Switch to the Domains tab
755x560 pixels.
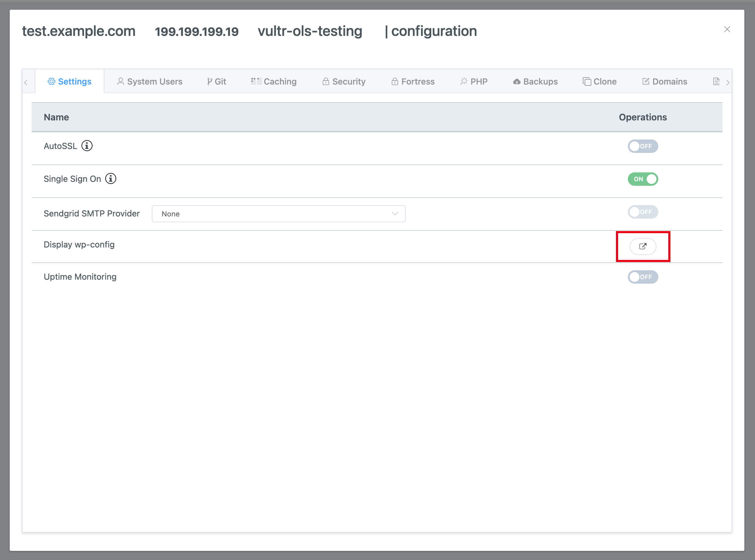665,82
